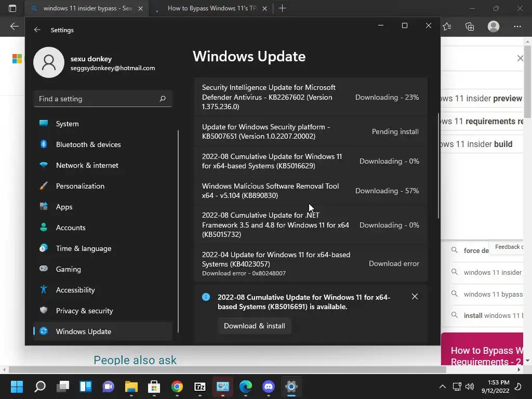This screenshot has height=399, width=532.
Task: Open Google Chrome from taskbar
Action: 177,387
